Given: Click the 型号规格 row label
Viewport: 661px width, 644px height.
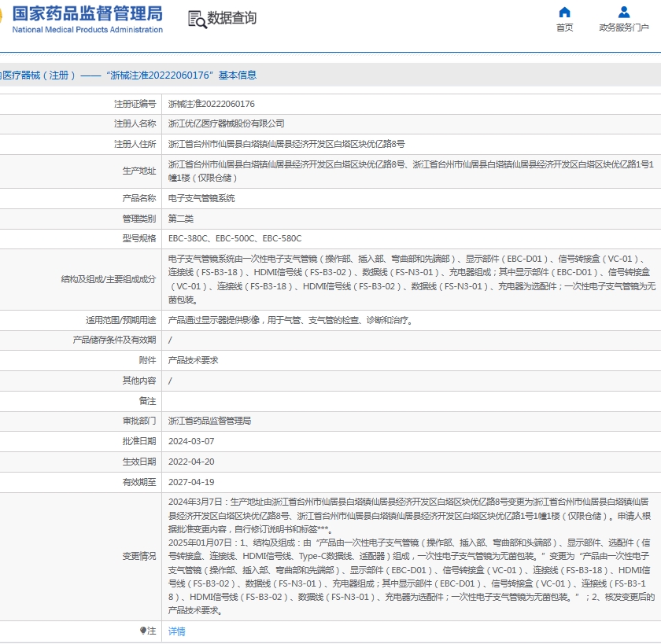Looking at the screenshot, I should 139,238.
